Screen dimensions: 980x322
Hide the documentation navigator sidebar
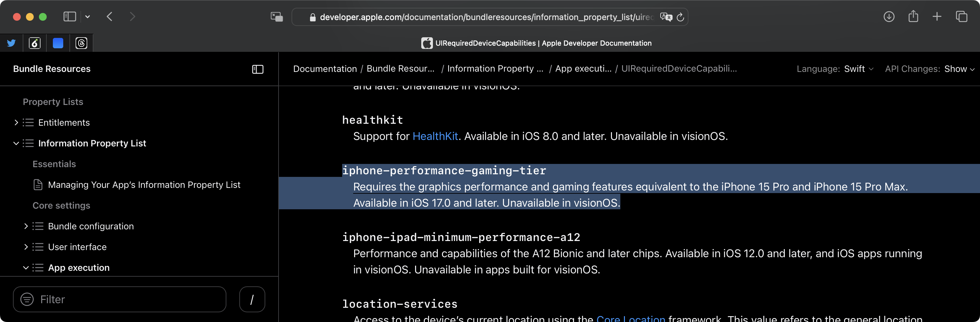(x=257, y=69)
